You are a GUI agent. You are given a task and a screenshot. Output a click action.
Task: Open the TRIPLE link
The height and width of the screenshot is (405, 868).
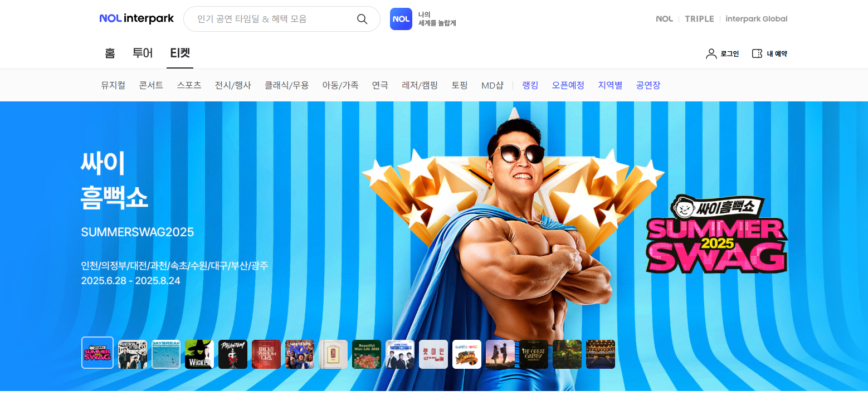[x=699, y=19]
